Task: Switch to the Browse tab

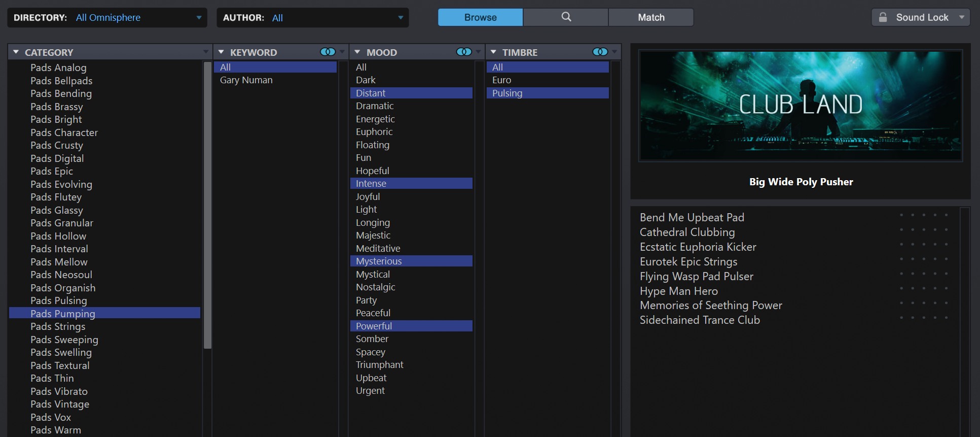Action: pyautogui.click(x=480, y=17)
